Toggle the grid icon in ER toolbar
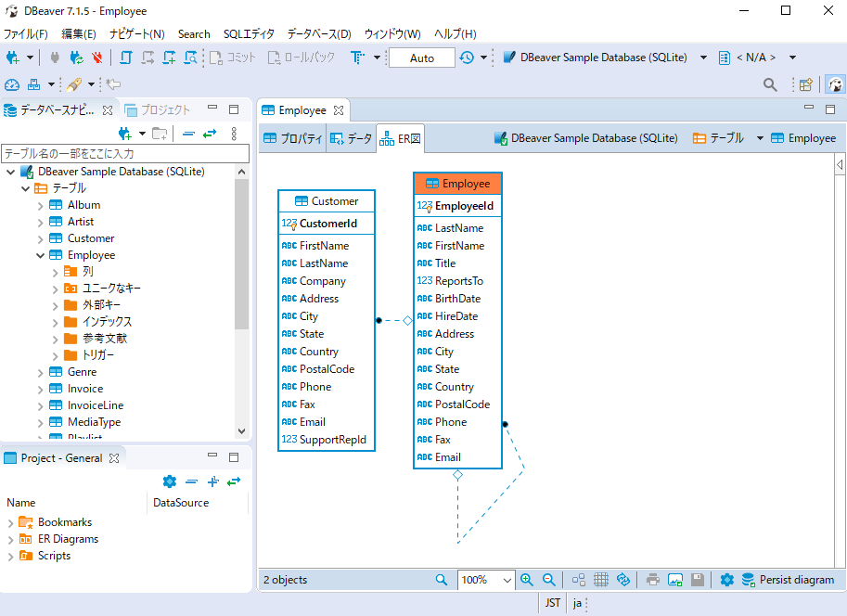Image resolution: width=847 pixels, height=616 pixels. tap(601, 580)
